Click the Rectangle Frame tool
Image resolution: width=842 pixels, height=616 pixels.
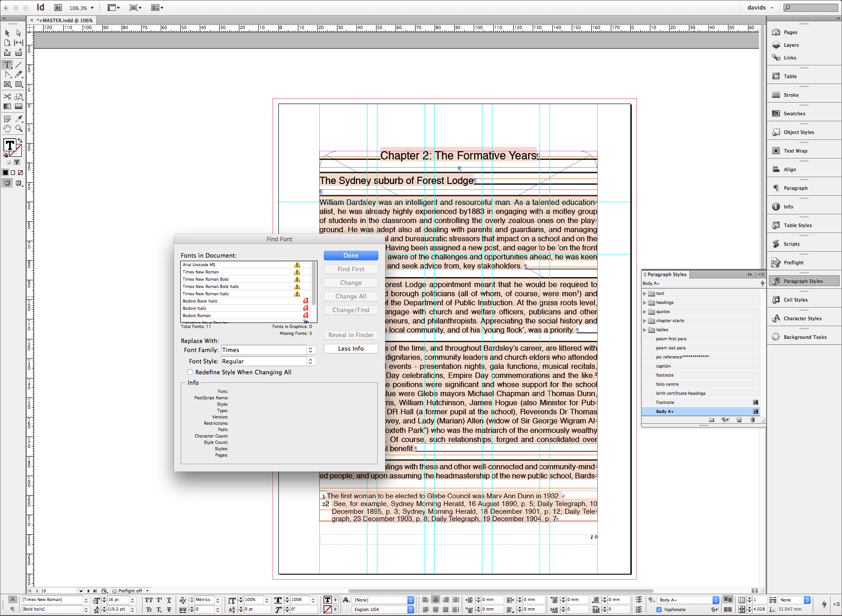coord(7,84)
